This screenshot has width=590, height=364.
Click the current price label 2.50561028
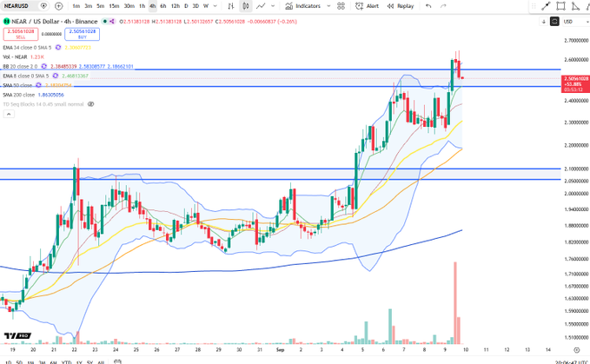pyautogui.click(x=575, y=84)
